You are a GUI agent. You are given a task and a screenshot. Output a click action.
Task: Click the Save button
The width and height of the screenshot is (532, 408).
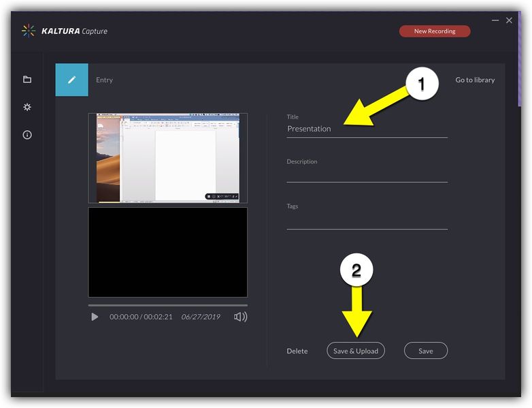pos(425,351)
